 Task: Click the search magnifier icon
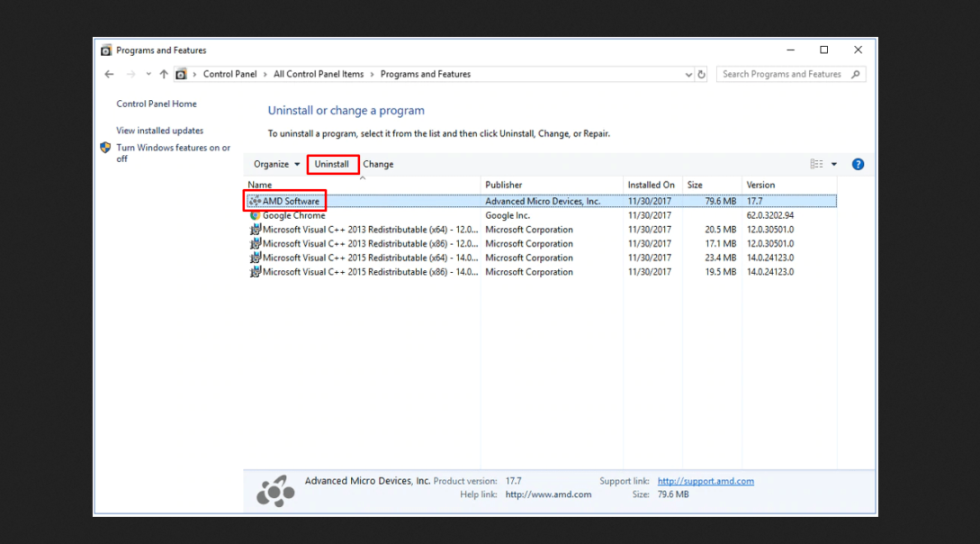click(x=856, y=74)
